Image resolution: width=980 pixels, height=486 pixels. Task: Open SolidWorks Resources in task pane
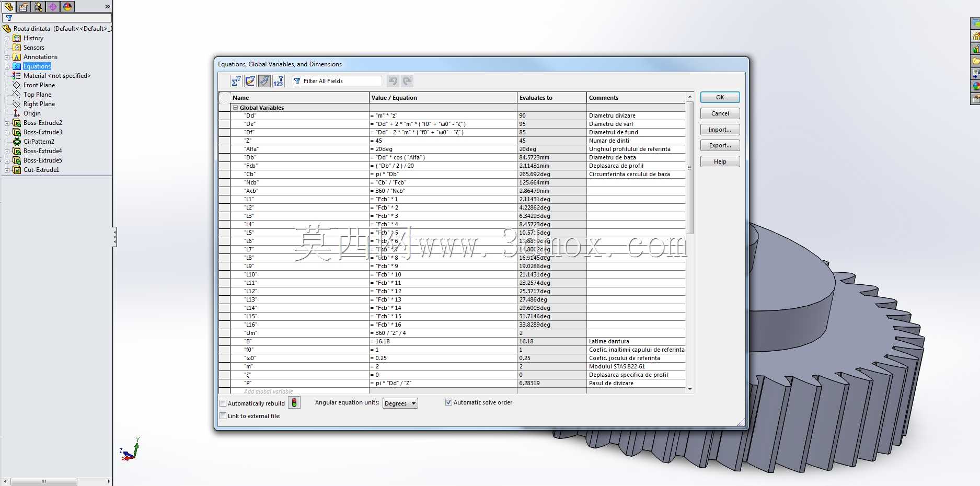[975, 36]
